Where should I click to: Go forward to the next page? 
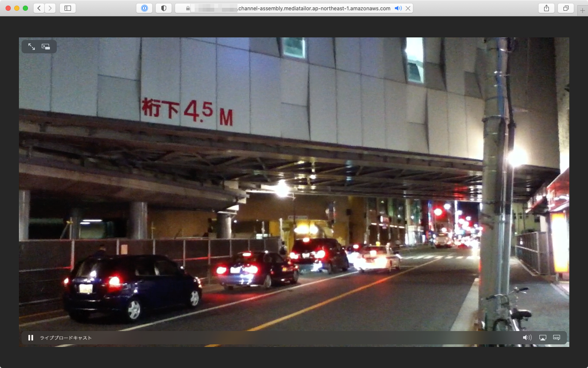(x=50, y=8)
